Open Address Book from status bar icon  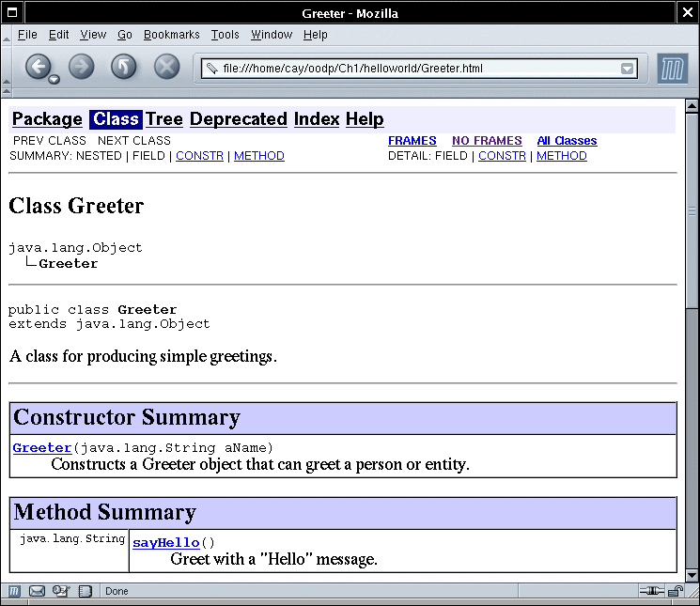click(x=86, y=591)
